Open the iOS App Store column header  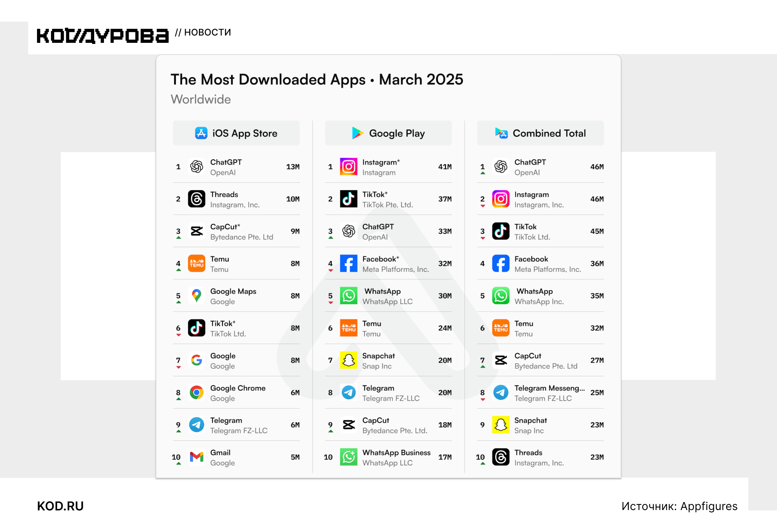click(x=236, y=133)
